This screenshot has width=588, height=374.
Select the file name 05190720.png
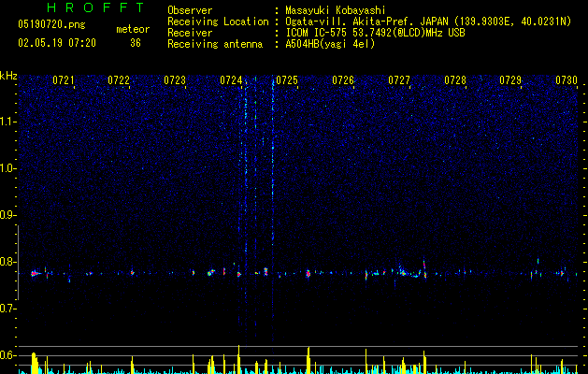[x=51, y=24]
